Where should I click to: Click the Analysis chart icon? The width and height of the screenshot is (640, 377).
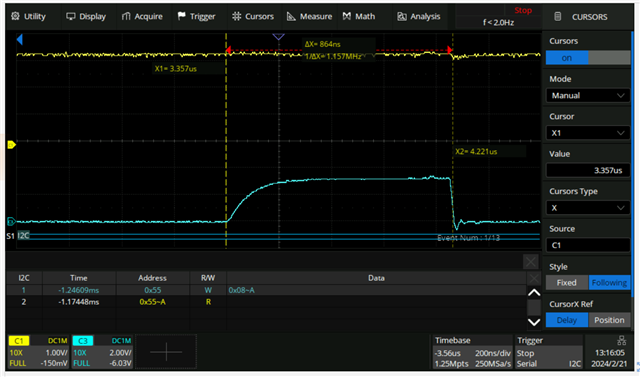[x=402, y=16]
